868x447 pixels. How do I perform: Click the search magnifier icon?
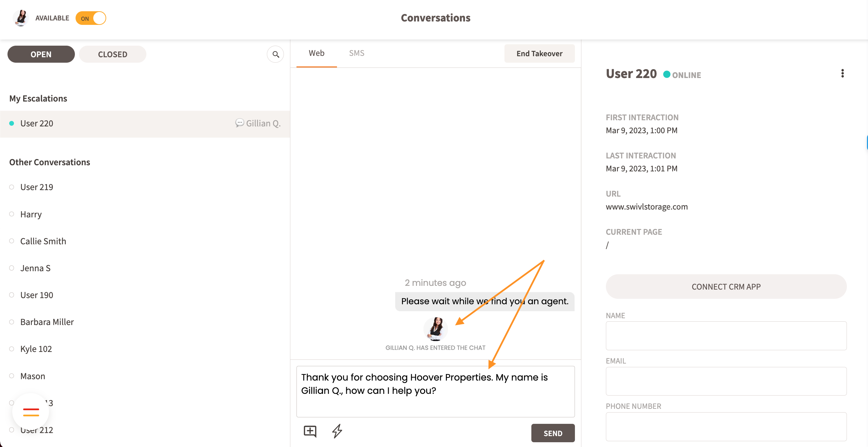point(275,55)
